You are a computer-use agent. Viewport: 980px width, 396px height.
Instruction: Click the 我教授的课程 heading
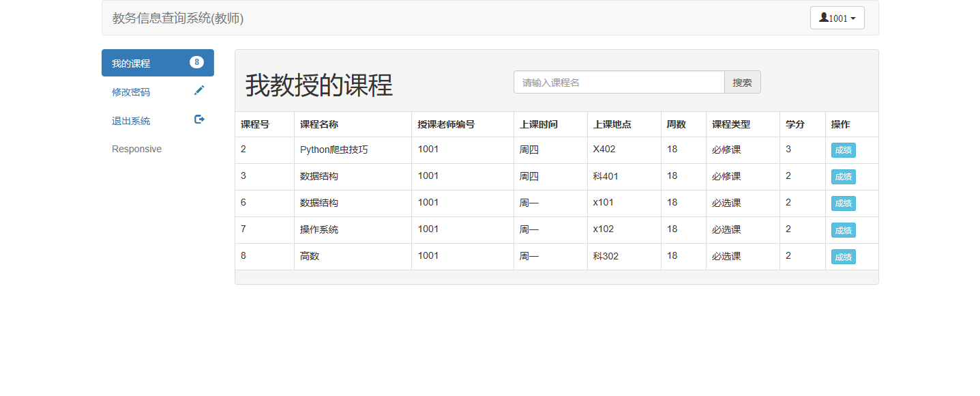coord(319,85)
